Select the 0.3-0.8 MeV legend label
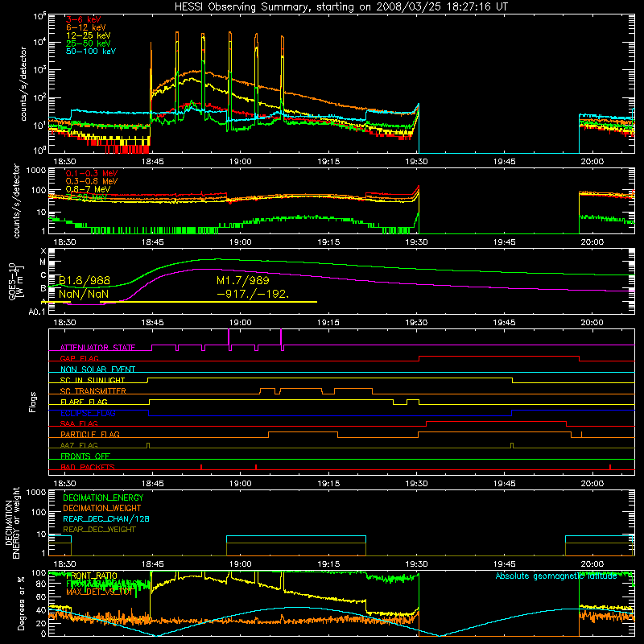Screen dimensions: 644x644 (92, 181)
